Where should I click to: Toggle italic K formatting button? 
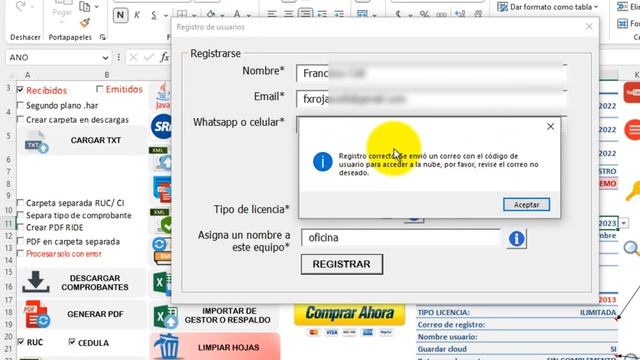pos(137,15)
